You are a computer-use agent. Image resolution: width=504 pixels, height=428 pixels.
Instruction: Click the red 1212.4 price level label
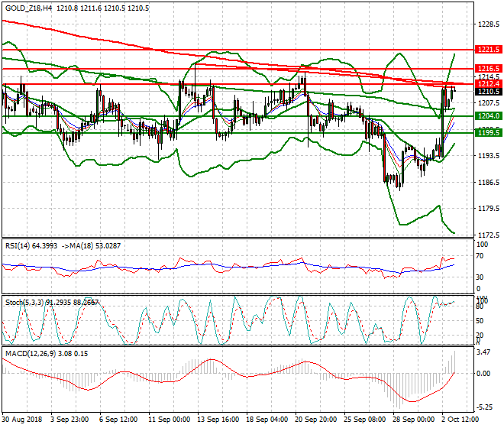coord(488,84)
